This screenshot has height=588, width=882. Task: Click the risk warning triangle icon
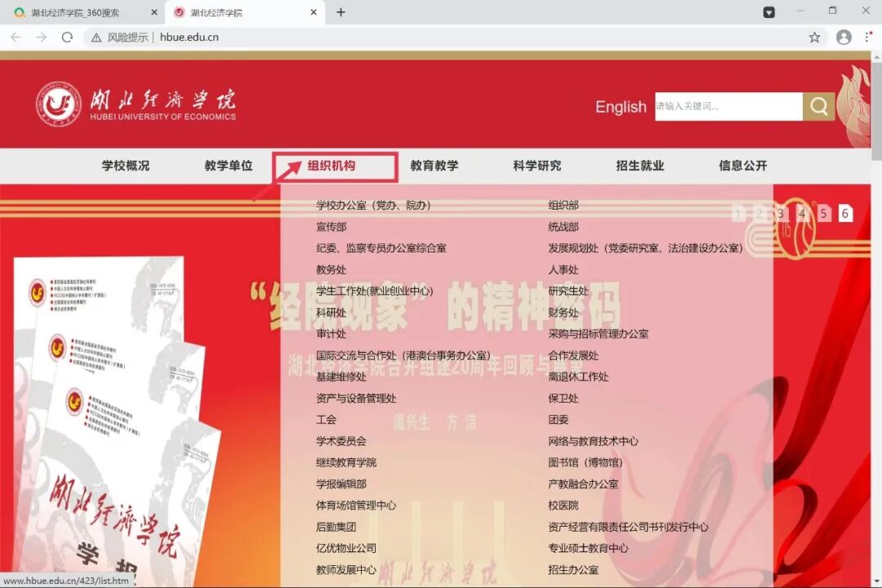pyautogui.click(x=96, y=38)
